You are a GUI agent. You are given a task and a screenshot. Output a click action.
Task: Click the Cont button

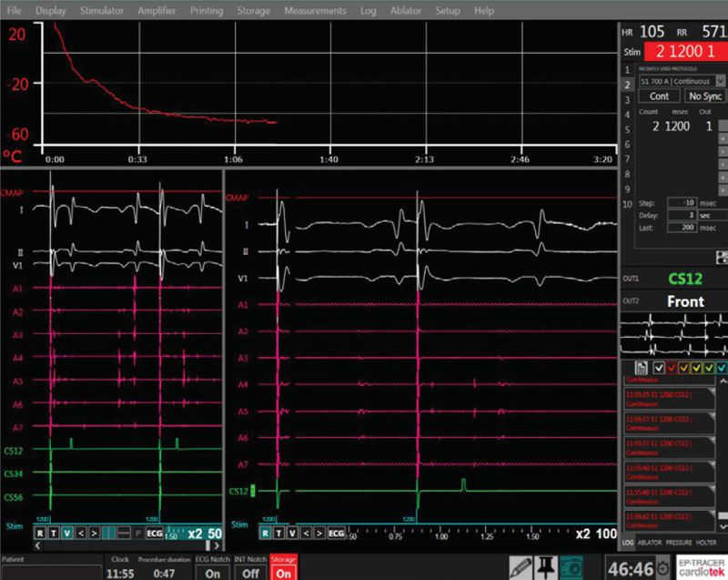659,97
